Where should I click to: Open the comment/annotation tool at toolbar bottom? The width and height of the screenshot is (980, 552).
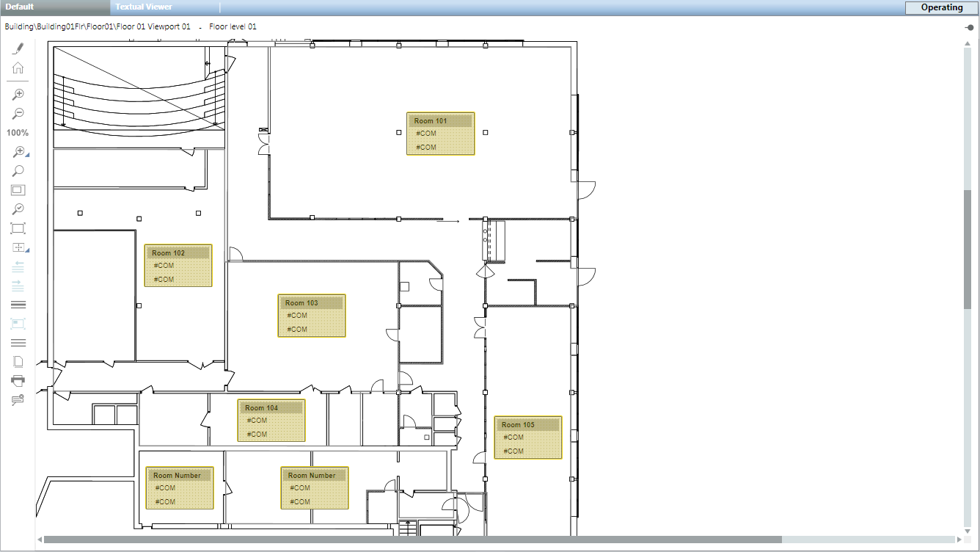(x=18, y=399)
